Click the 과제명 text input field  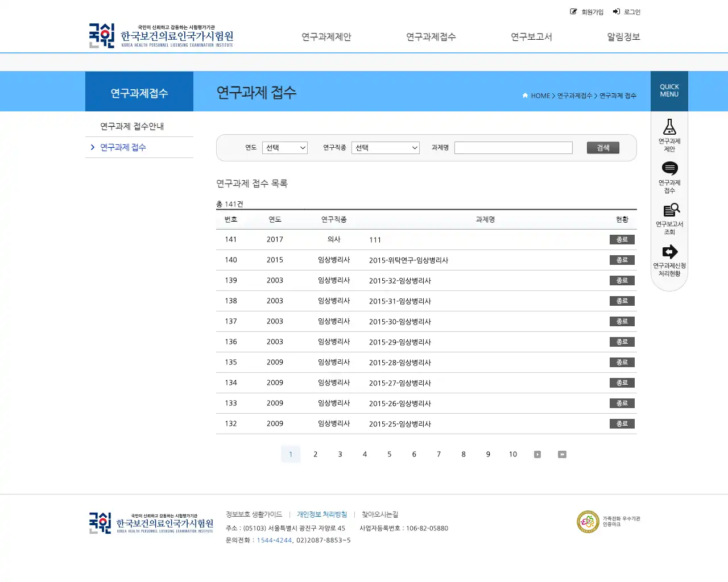pos(514,148)
